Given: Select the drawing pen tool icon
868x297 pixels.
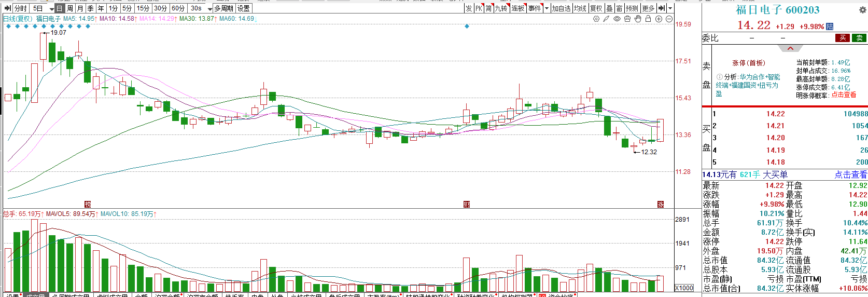Looking at the screenshot, I should pos(606,19).
